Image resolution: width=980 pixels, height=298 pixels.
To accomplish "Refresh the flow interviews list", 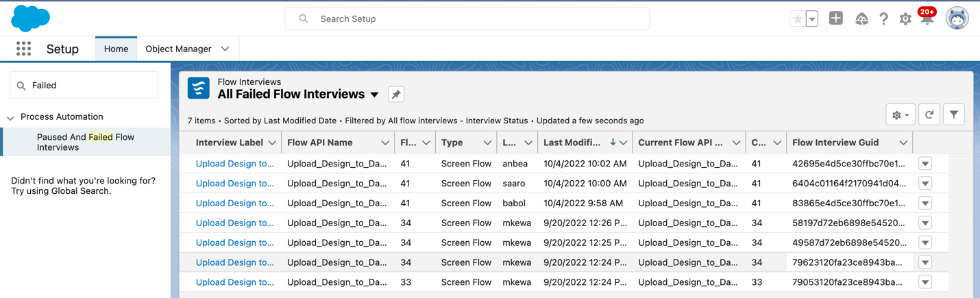I will [x=929, y=115].
